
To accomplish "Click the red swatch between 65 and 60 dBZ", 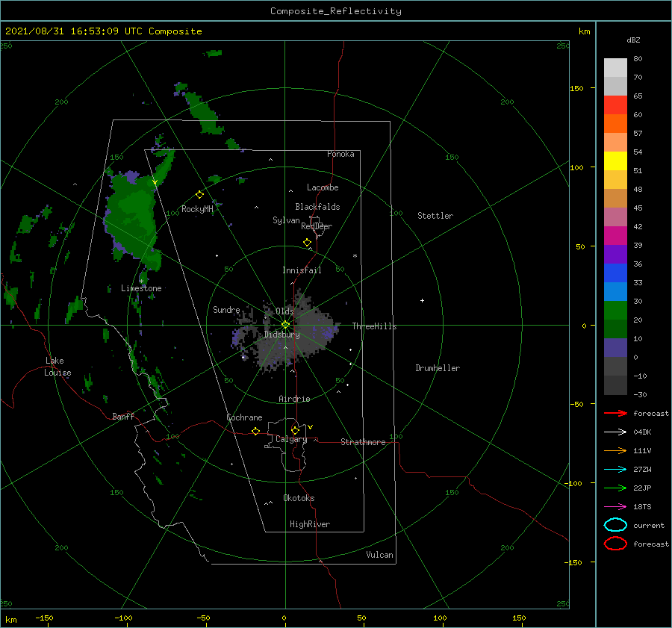I will [x=615, y=105].
